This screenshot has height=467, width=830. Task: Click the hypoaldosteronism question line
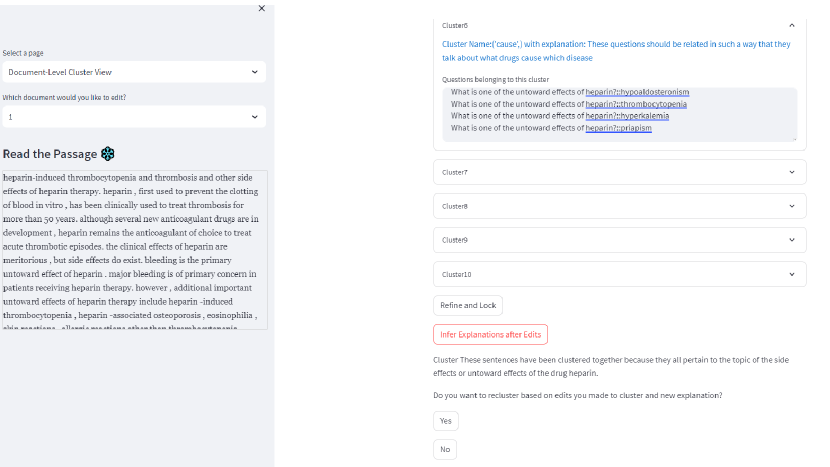tap(569, 92)
